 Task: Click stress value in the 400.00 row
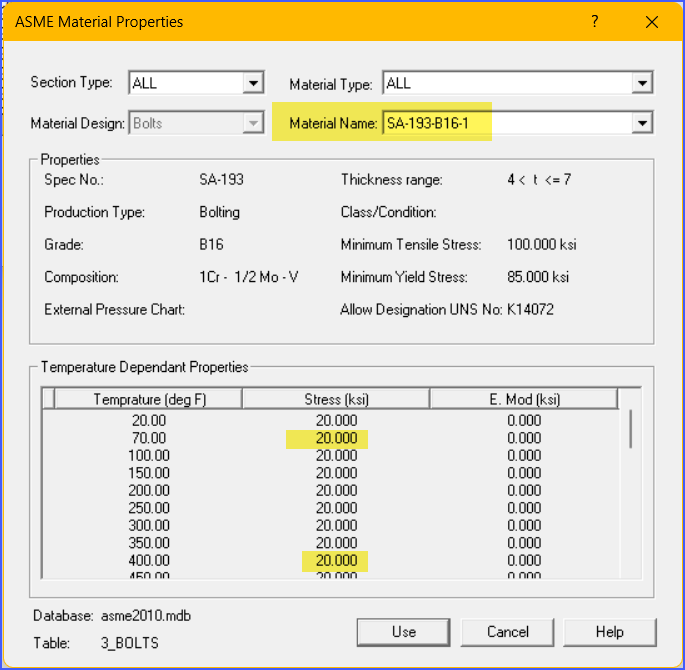[336, 560]
